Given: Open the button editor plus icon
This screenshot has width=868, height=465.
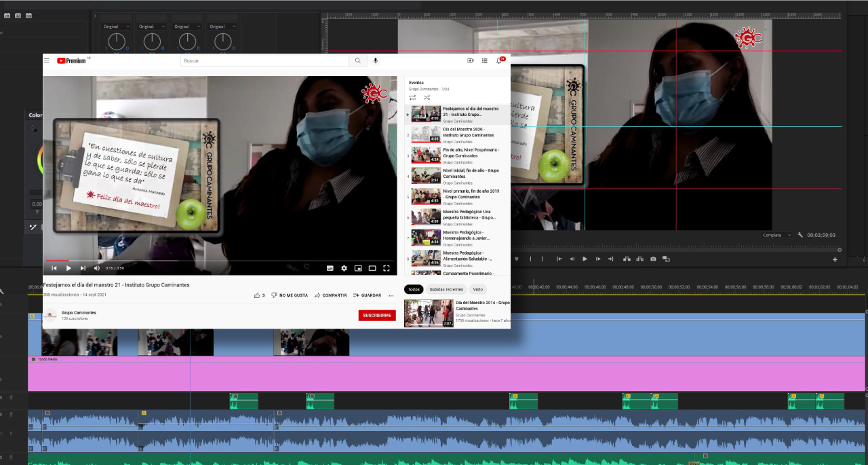Looking at the screenshot, I should point(835,259).
